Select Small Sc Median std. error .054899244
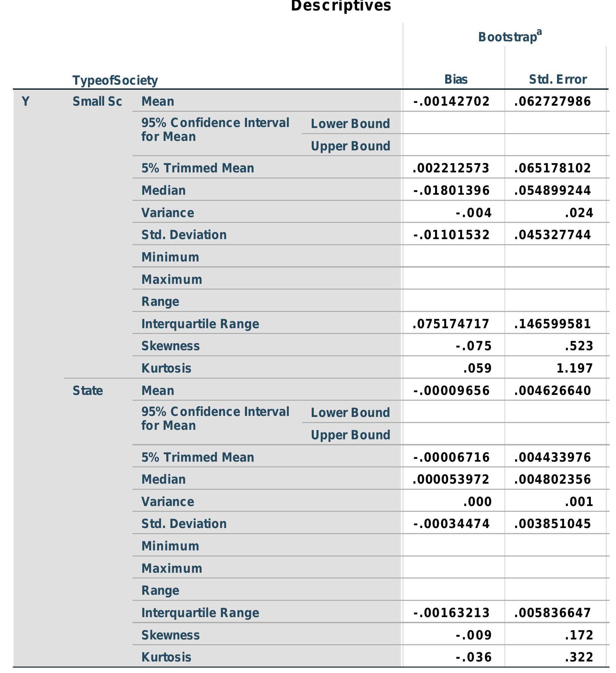The image size is (616, 673). tap(552, 191)
